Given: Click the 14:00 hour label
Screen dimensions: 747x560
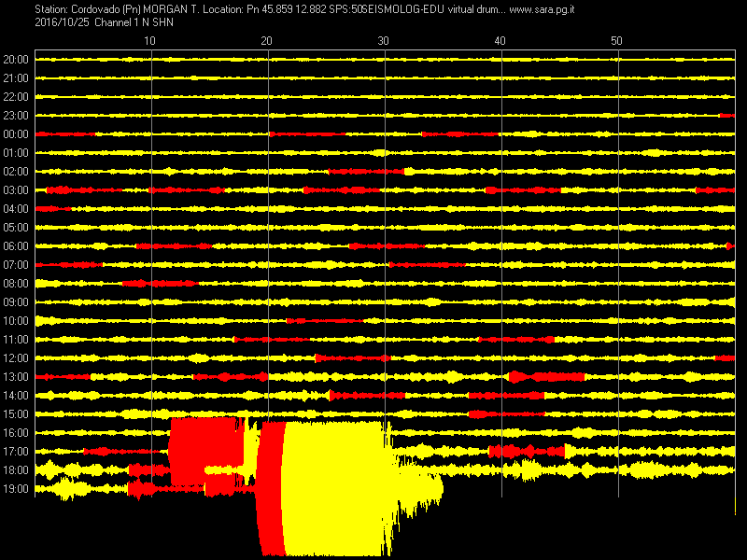Looking at the screenshot, I should click(16, 395).
